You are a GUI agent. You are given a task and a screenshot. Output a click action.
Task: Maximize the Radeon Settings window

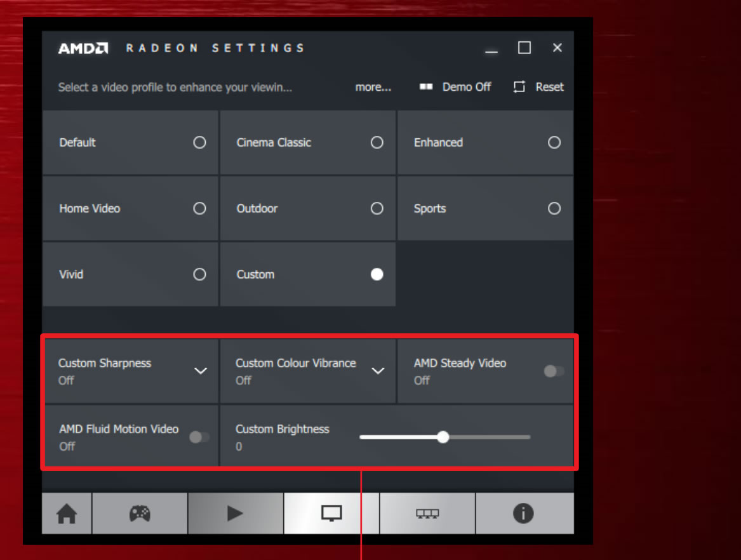524,48
